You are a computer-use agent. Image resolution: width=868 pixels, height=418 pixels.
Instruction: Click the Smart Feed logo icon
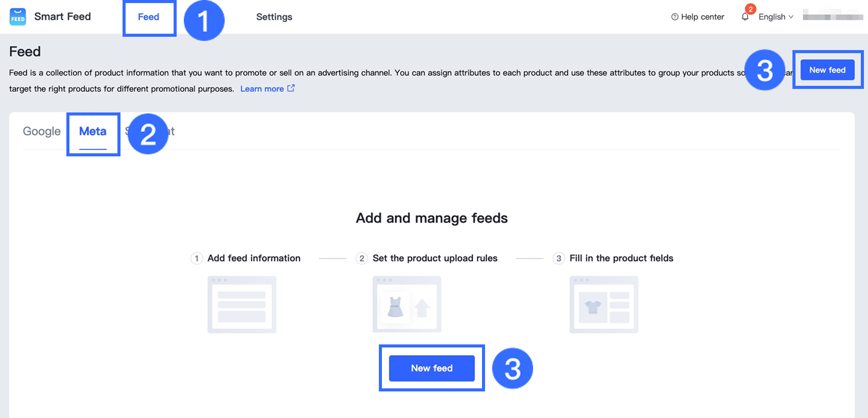tap(18, 17)
